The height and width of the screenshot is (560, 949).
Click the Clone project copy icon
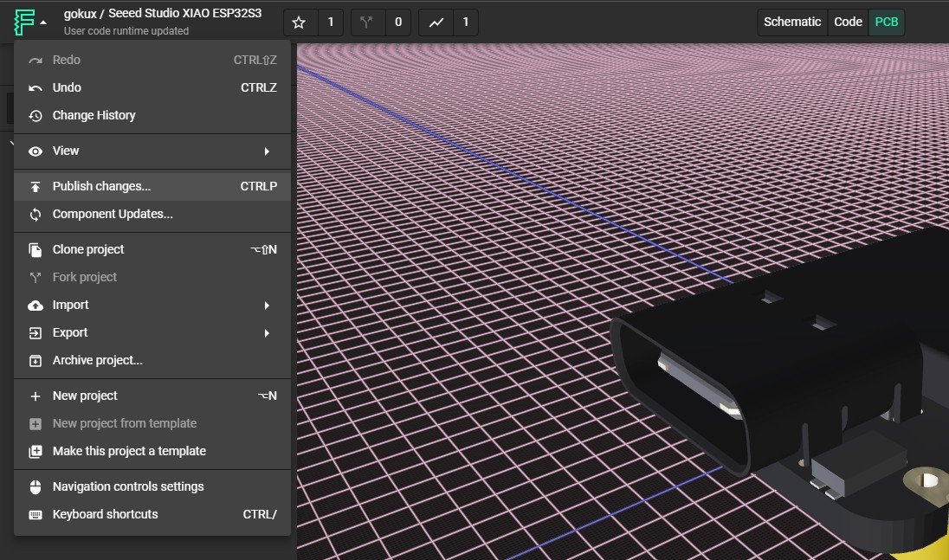pos(35,249)
